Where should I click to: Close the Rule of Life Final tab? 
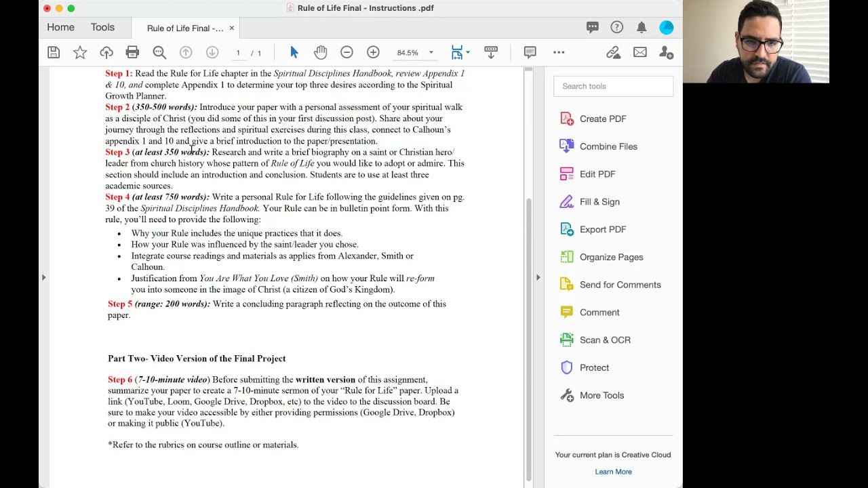coord(231,28)
